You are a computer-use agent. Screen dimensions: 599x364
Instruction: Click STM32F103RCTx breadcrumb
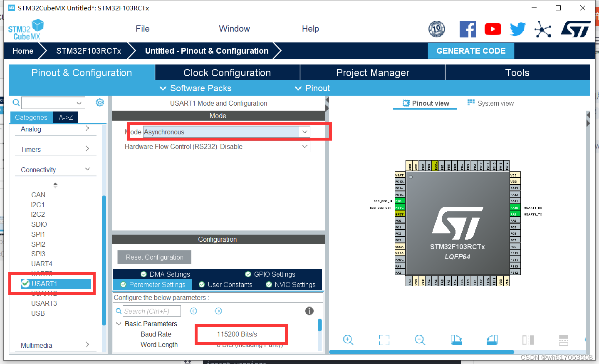(89, 51)
